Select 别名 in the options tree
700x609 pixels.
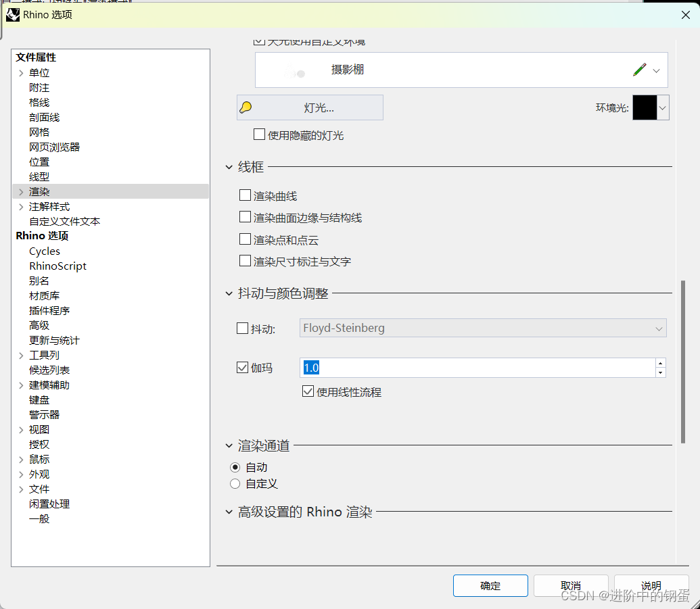click(x=39, y=281)
